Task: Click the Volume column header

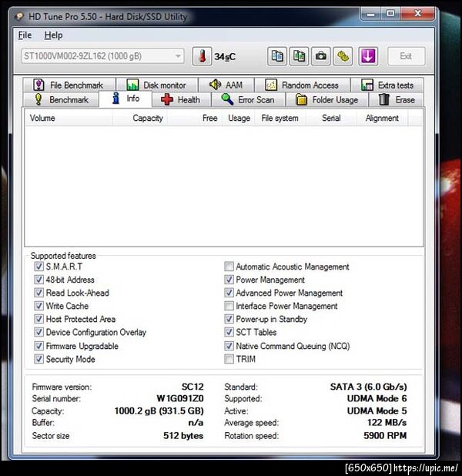Action: pos(69,118)
